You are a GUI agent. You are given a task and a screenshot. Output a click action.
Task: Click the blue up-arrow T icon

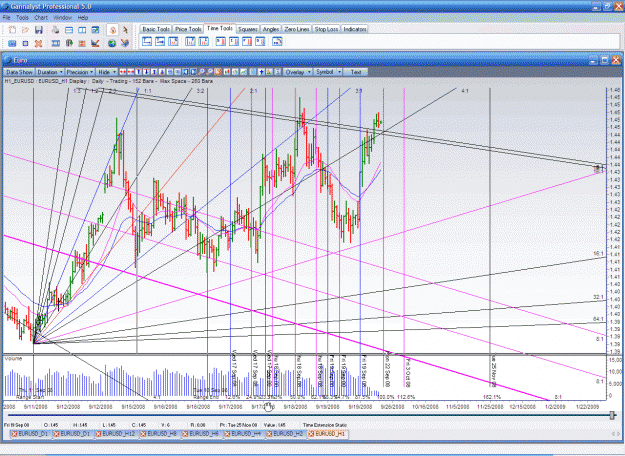[x=138, y=72]
